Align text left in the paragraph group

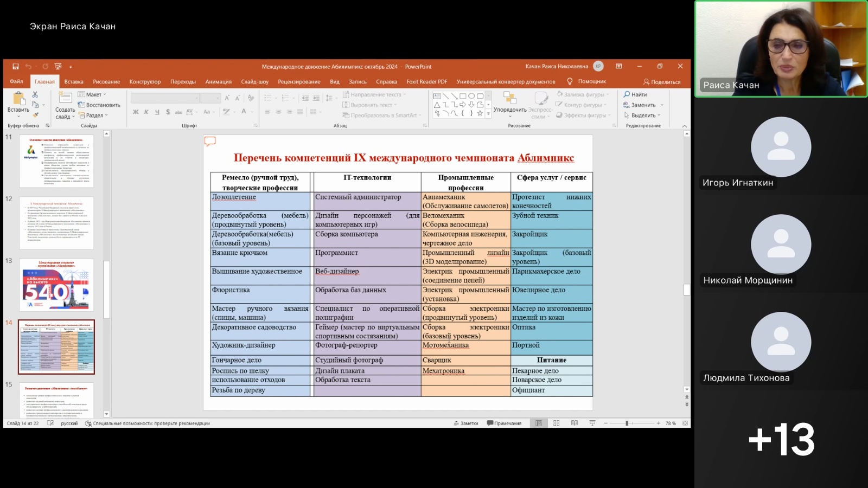pyautogui.click(x=267, y=112)
